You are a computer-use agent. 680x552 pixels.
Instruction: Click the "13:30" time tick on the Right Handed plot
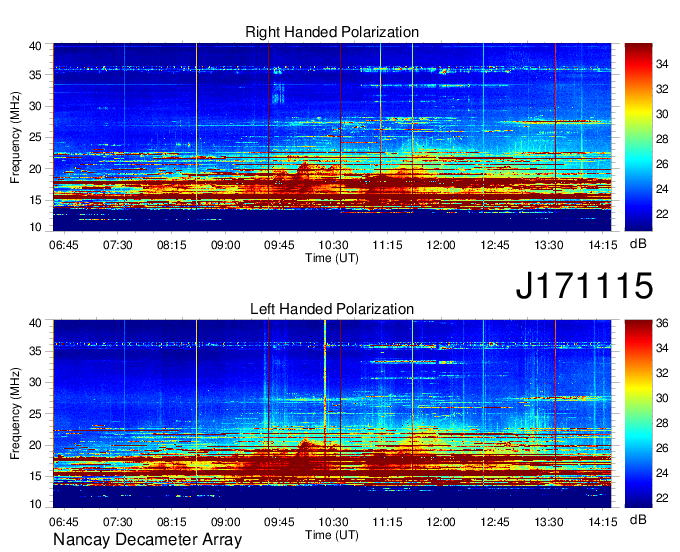[x=549, y=245]
